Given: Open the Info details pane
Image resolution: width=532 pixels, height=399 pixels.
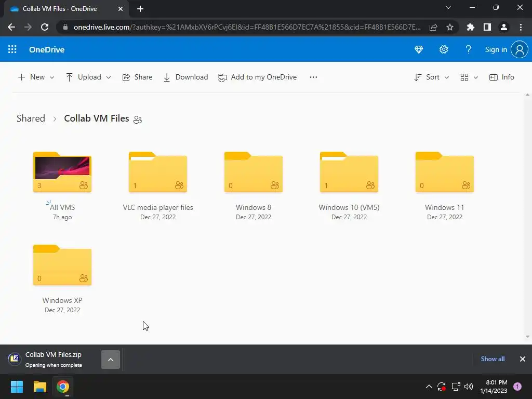Looking at the screenshot, I should (501, 77).
